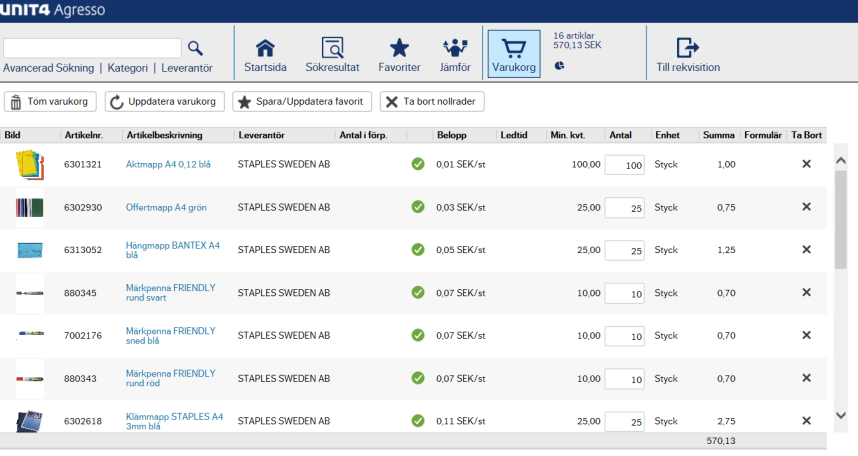Click green check icon for Offertmapp A4 grön

click(x=418, y=207)
